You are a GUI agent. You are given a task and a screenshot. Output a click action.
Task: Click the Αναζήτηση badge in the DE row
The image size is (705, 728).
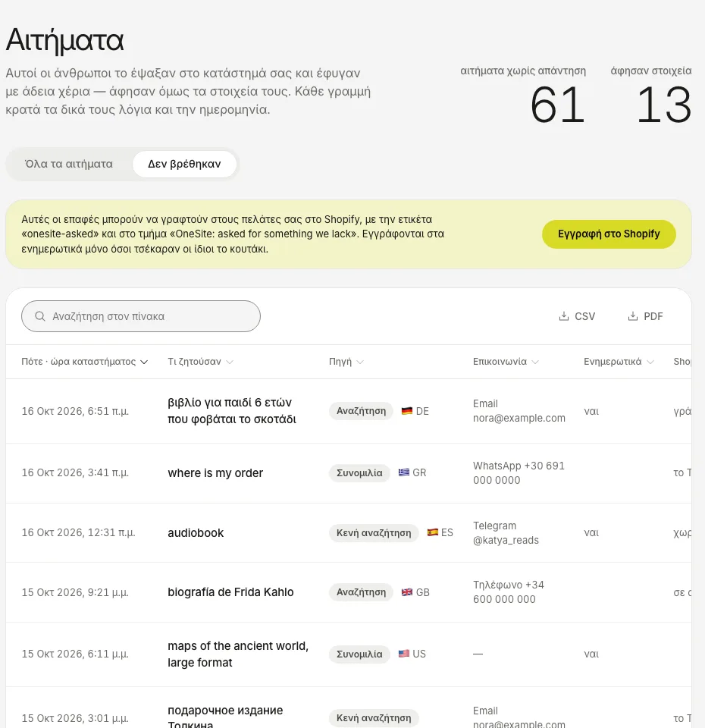coord(361,411)
